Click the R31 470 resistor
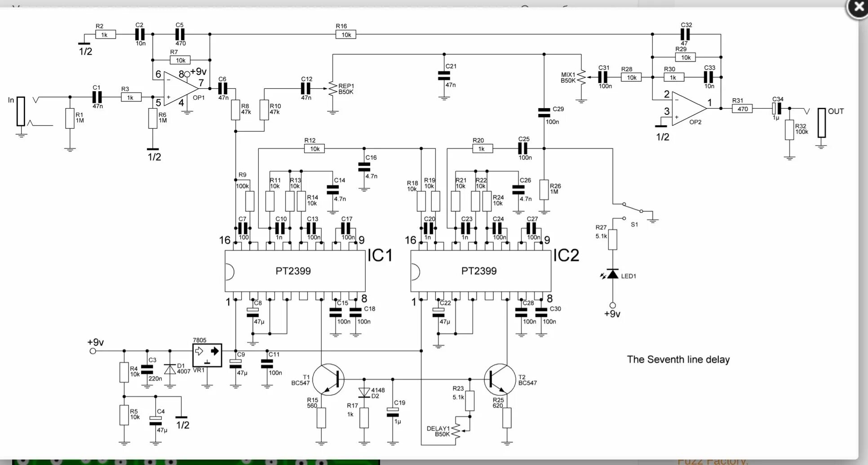 [742, 109]
